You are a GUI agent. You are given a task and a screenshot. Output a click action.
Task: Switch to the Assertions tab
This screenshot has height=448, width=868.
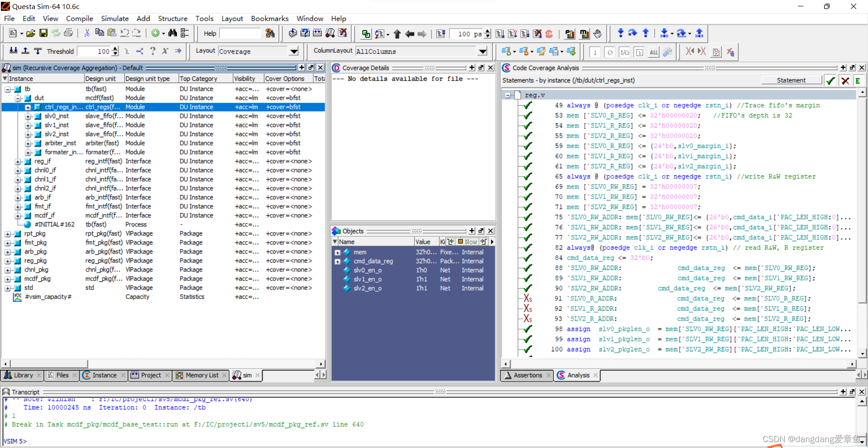point(527,375)
